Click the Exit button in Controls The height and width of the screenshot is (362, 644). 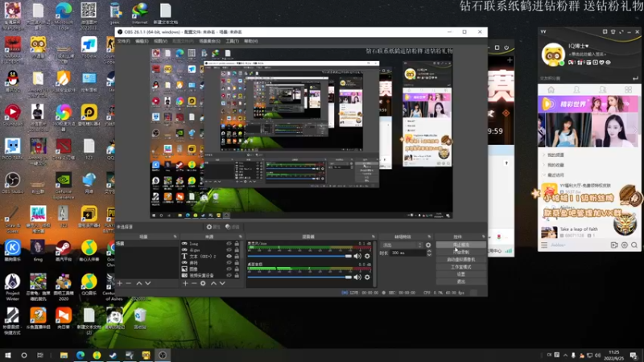[460, 282]
